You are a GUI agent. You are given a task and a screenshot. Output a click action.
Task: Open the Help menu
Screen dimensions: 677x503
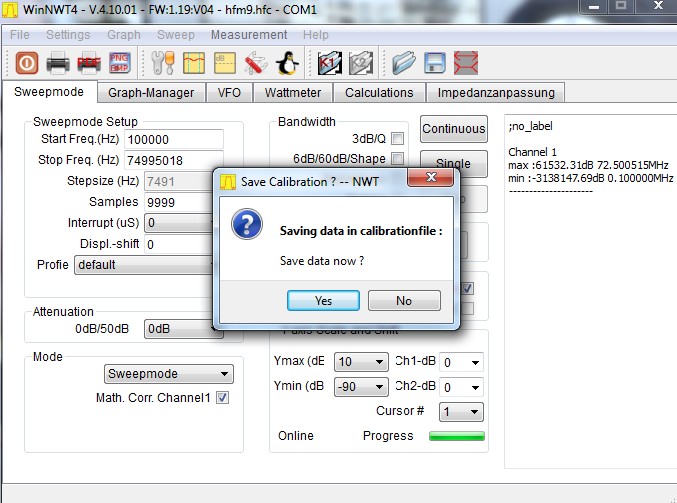[x=316, y=35]
